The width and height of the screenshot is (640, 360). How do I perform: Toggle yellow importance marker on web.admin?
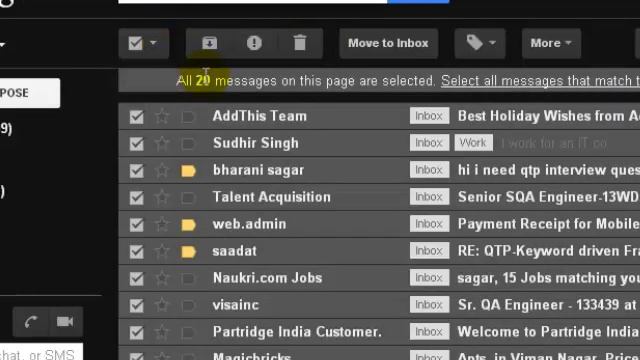tap(188, 225)
